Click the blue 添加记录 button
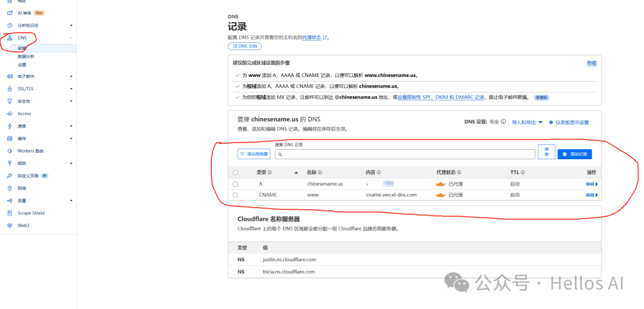Viewport: 644px width, 309px height. point(575,154)
